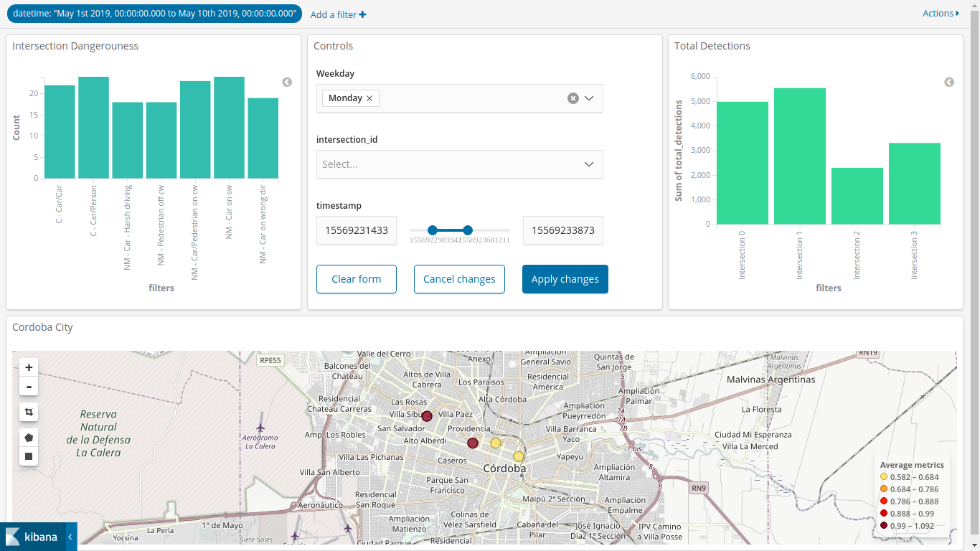Click the page vertical scrollbar
Image resolution: width=980 pixels, height=551 pixels.
[x=974, y=273]
